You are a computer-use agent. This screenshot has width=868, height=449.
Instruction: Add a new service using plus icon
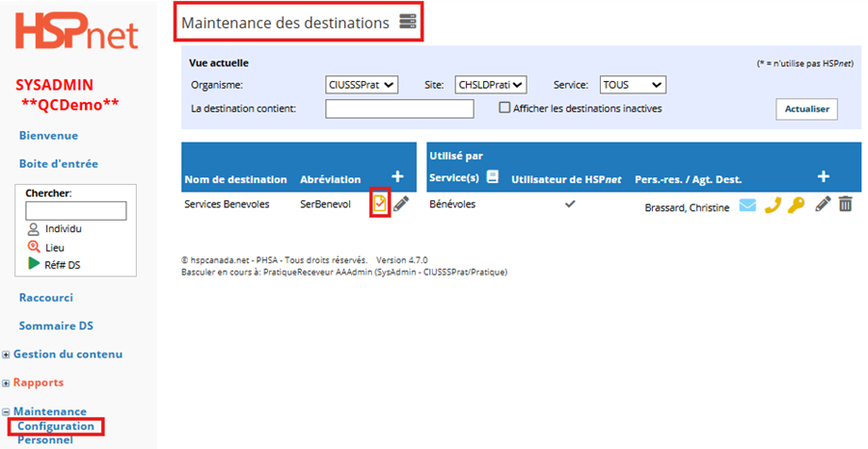(823, 176)
